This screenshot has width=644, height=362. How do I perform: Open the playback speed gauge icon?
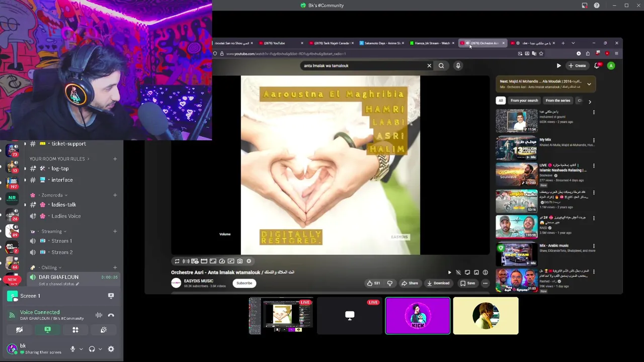222,261
